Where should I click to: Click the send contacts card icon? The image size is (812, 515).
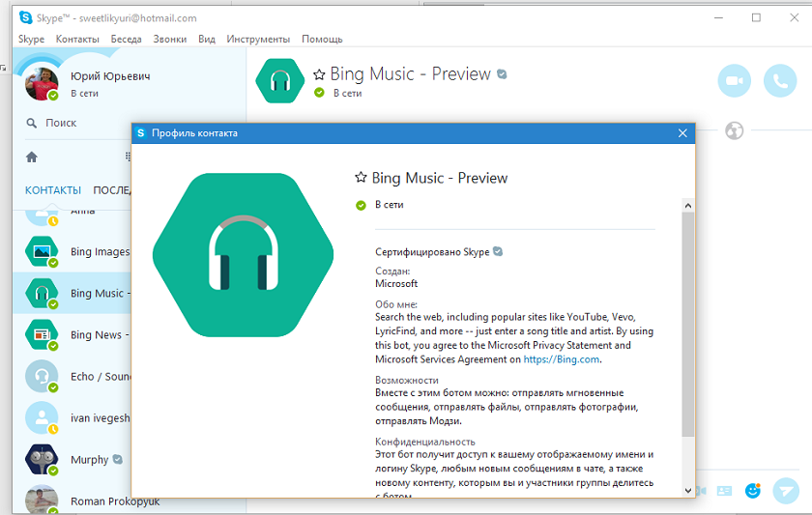click(x=724, y=491)
